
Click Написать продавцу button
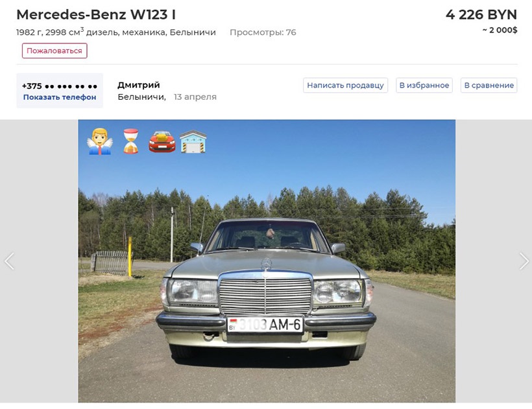[x=345, y=86]
